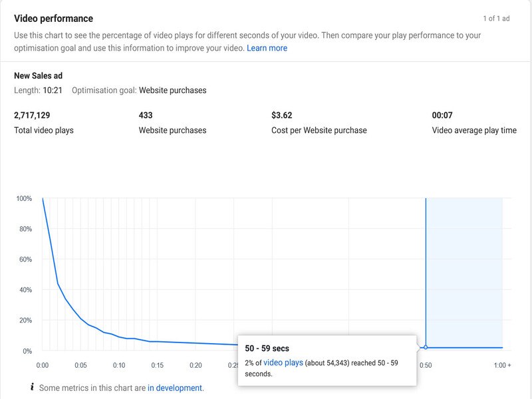Select the Video average play time metric

tap(474, 122)
